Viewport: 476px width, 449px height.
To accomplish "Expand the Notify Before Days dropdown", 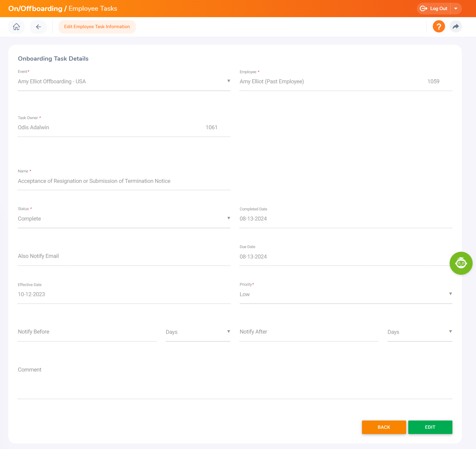I will click(229, 331).
